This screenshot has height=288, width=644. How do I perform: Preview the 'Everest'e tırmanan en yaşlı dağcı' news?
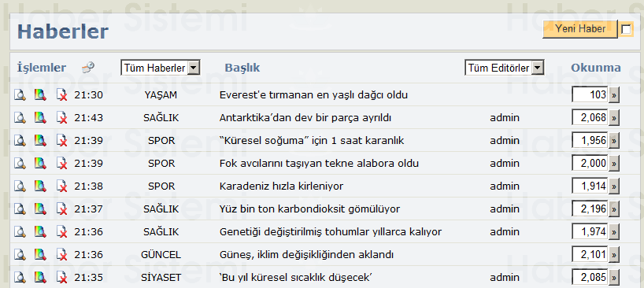click(x=20, y=94)
